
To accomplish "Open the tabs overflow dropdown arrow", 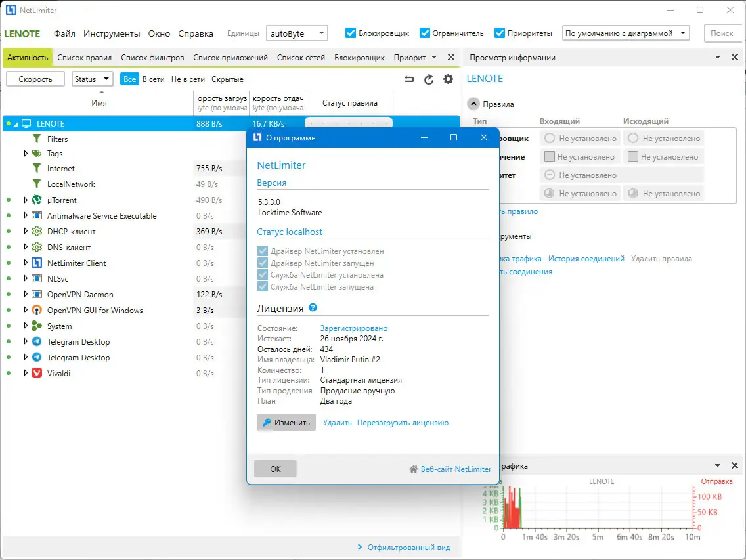I will click(434, 58).
